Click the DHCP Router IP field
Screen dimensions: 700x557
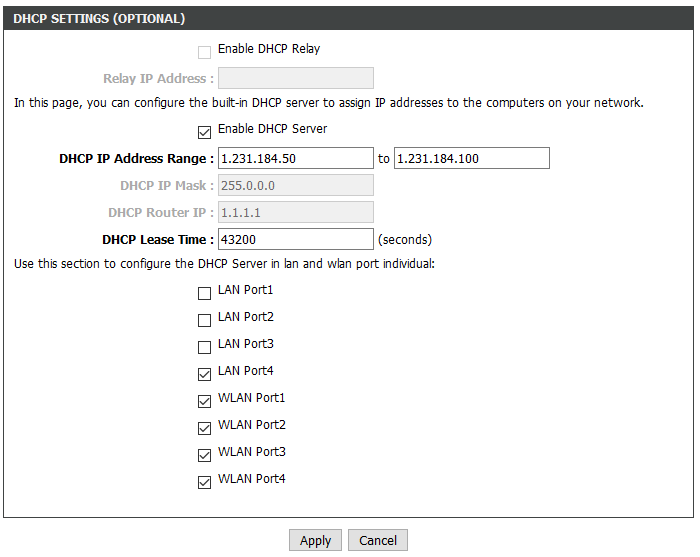tap(295, 212)
